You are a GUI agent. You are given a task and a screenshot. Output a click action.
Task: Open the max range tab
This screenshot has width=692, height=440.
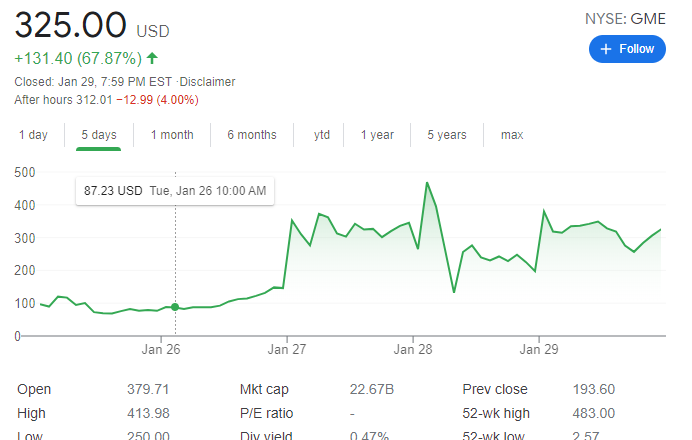[512, 135]
